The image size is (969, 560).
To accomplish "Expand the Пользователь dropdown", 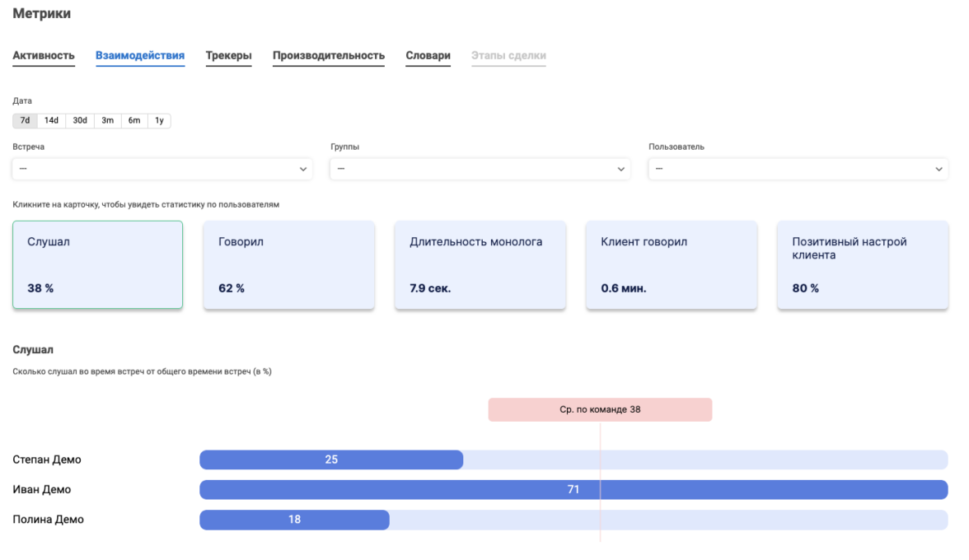I will (798, 169).
